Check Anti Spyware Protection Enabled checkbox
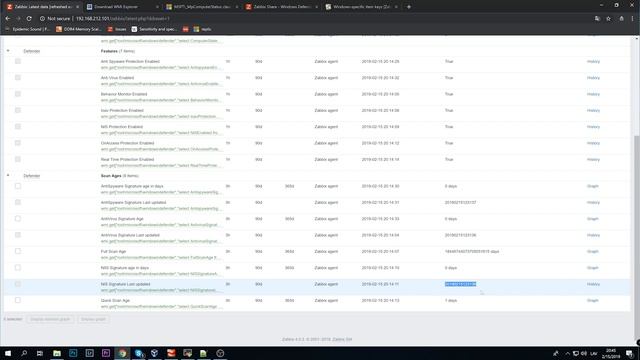 [18, 61]
